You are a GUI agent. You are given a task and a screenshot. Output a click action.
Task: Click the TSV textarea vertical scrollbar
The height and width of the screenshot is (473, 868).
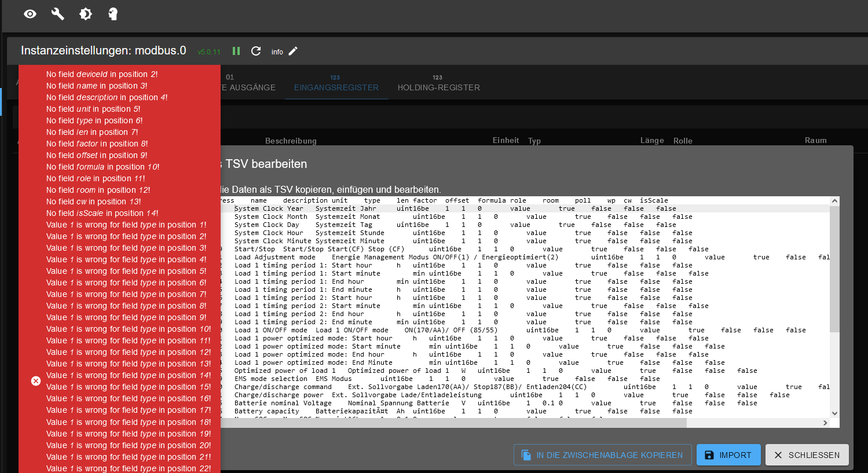click(x=834, y=268)
